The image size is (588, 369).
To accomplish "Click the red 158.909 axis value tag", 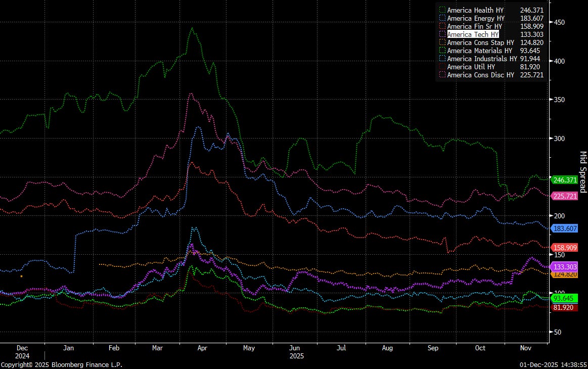I will click(x=564, y=248).
